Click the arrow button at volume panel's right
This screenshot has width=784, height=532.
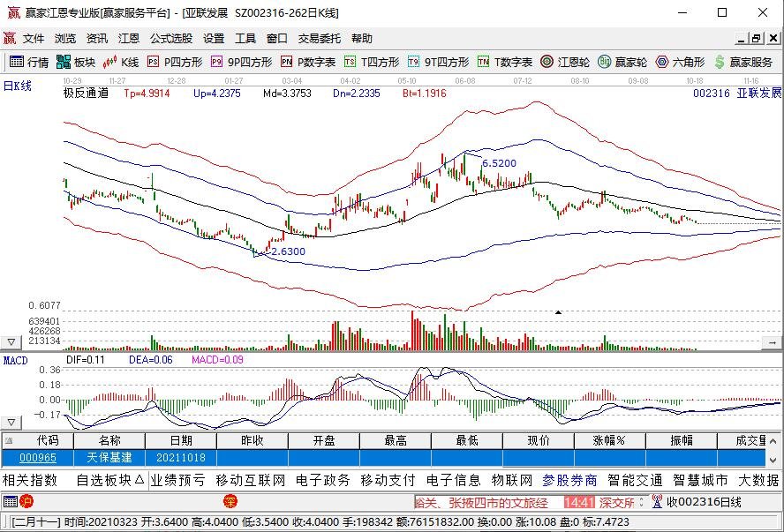tap(772, 342)
